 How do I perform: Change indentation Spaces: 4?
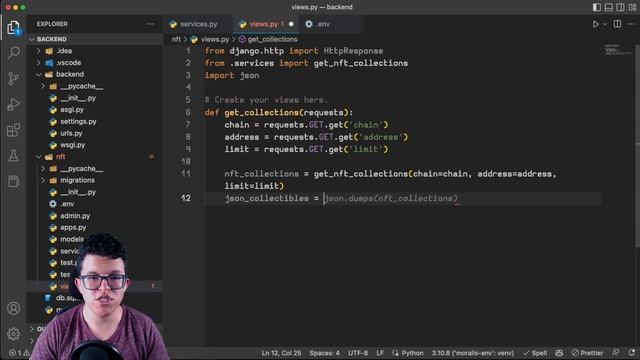pyautogui.click(x=324, y=353)
